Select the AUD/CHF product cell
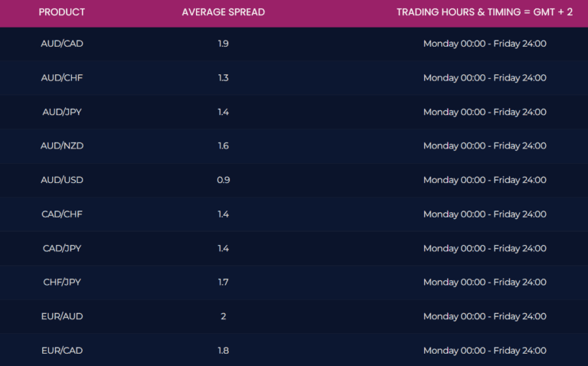588x366 pixels. pyautogui.click(x=62, y=78)
